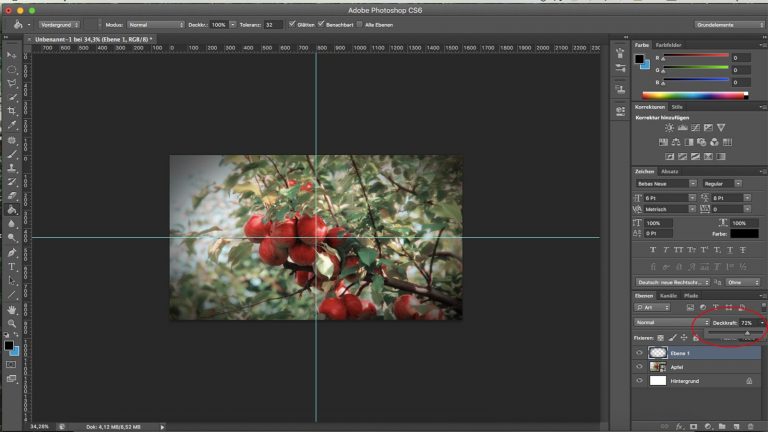Switch to the Farbfelder tab
The image size is (768, 432).
(x=669, y=46)
